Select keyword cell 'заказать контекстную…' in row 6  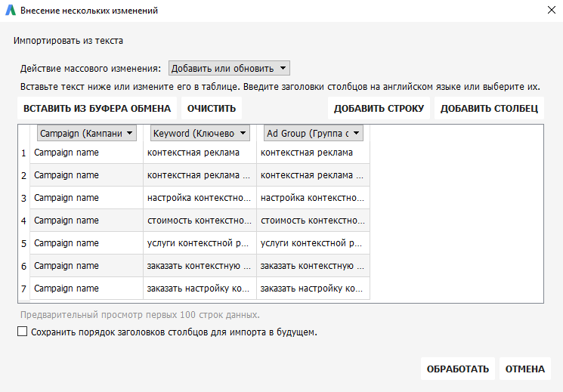click(x=200, y=266)
